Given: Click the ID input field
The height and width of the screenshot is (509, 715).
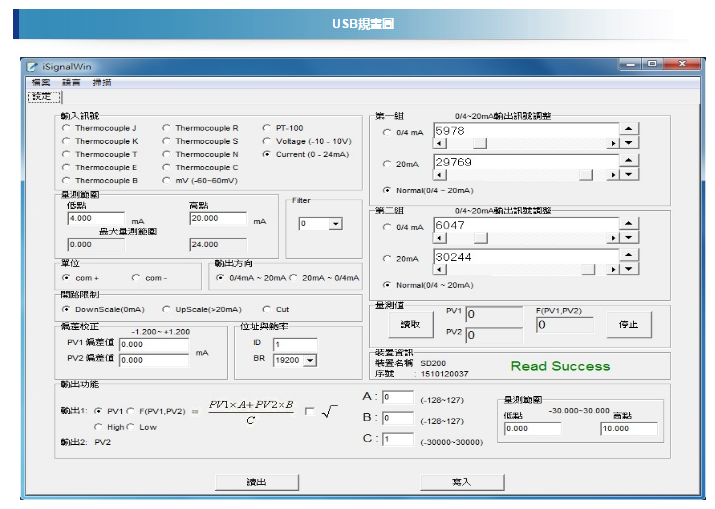Looking at the screenshot, I should pos(294,344).
